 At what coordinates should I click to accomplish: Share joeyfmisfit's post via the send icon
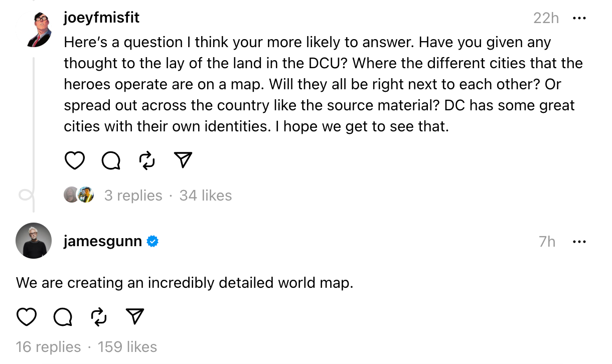[x=183, y=160]
